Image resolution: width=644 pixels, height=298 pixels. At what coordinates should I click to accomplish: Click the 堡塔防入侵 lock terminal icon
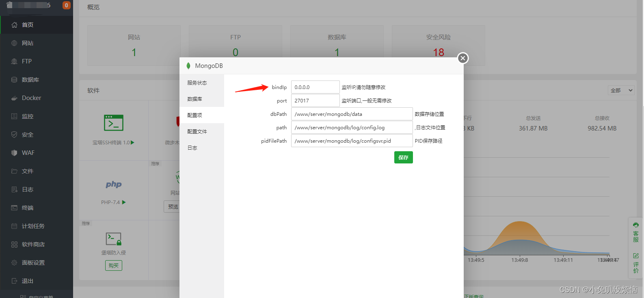coord(114,239)
